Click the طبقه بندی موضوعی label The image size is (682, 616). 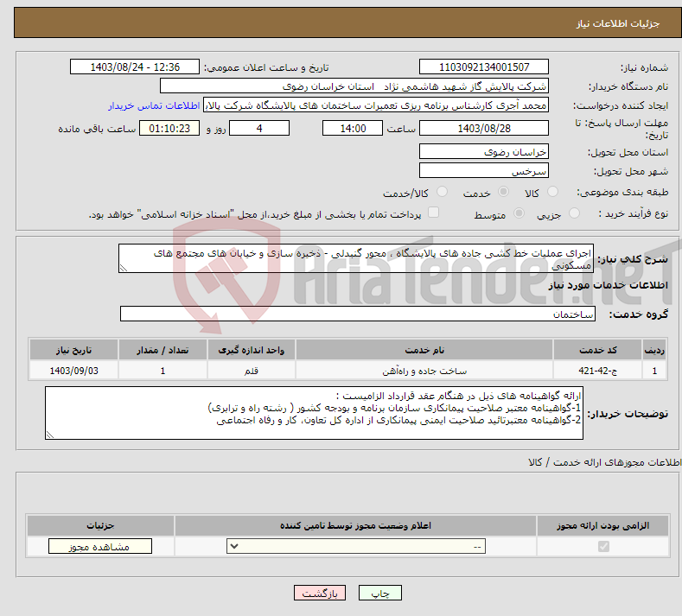coord(622,192)
